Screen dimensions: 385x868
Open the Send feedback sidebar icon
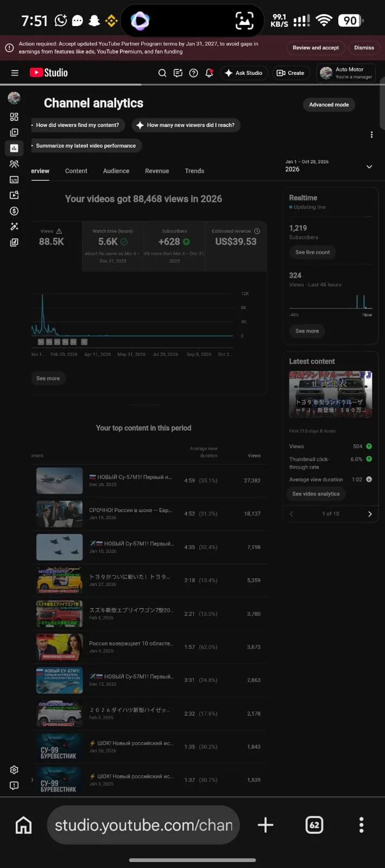click(x=14, y=786)
